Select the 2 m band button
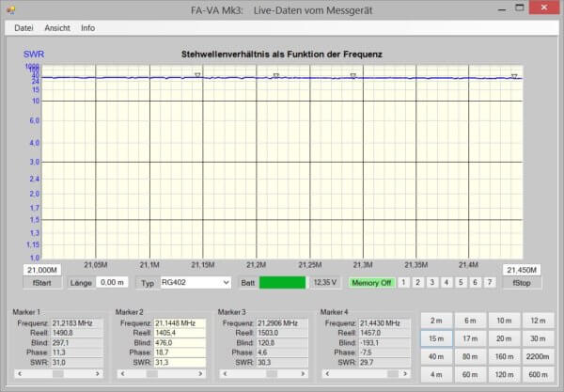This screenshot has width=564, height=392. point(436,321)
